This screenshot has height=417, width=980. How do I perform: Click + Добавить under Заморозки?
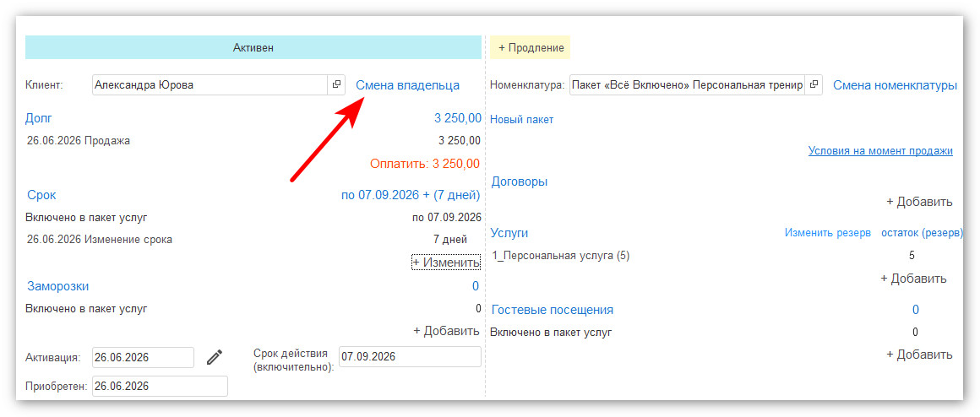(446, 331)
